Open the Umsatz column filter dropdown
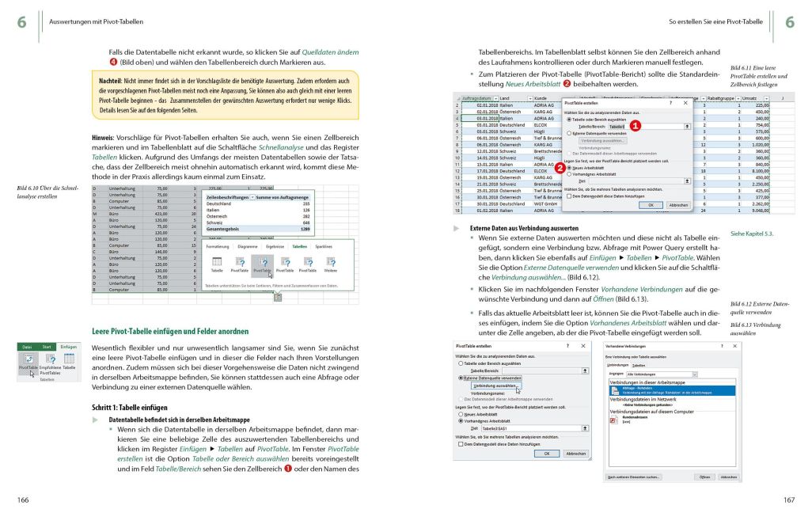812x513 pixels. 766,98
